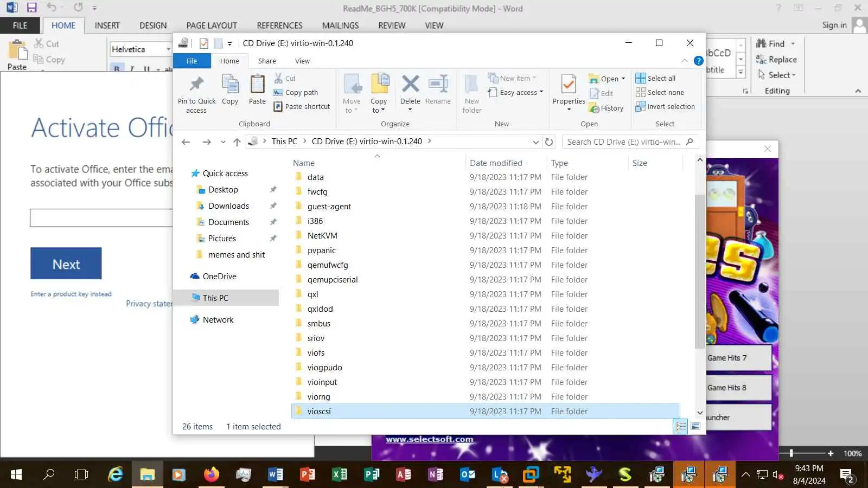Expand the arrow beneath Delete
The height and width of the screenshot is (488, 868).
[x=410, y=110]
